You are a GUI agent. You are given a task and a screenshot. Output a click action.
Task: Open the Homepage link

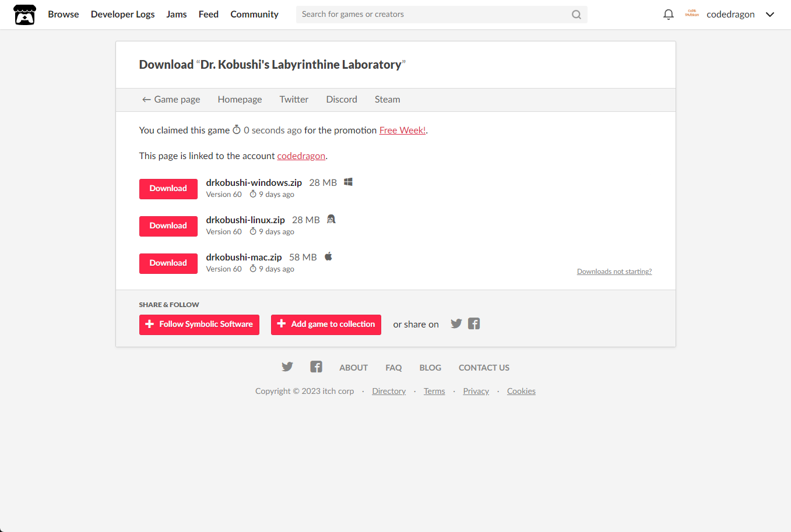(x=240, y=100)
